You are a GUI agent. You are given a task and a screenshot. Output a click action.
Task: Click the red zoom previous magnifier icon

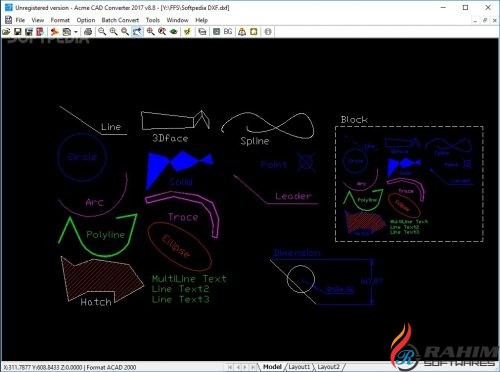[162, 32]
